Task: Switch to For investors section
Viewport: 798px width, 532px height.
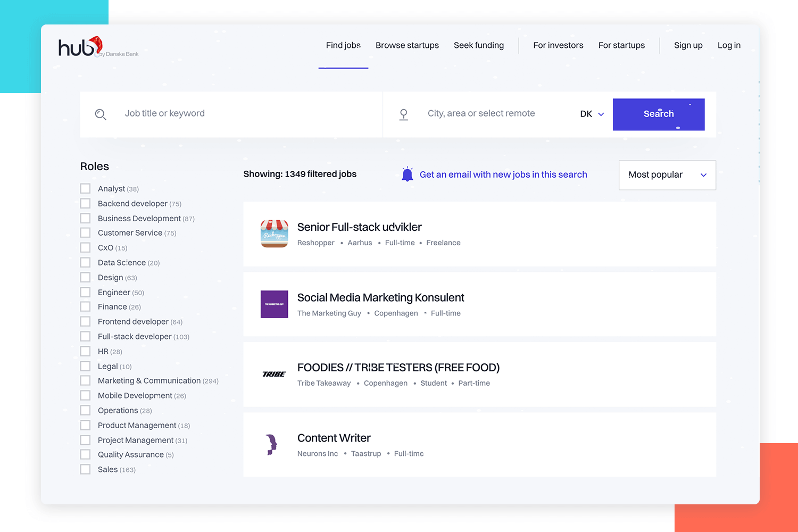Action: point(558,45)
